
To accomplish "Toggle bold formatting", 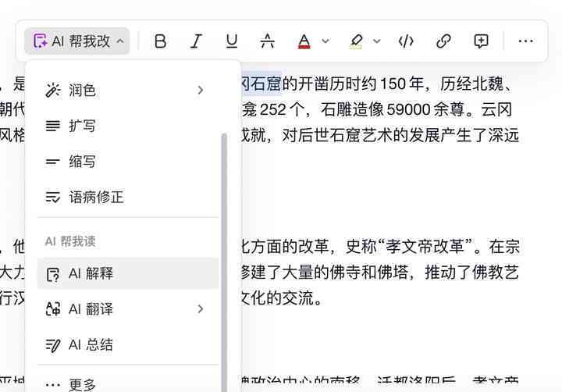I will [160, 41].
